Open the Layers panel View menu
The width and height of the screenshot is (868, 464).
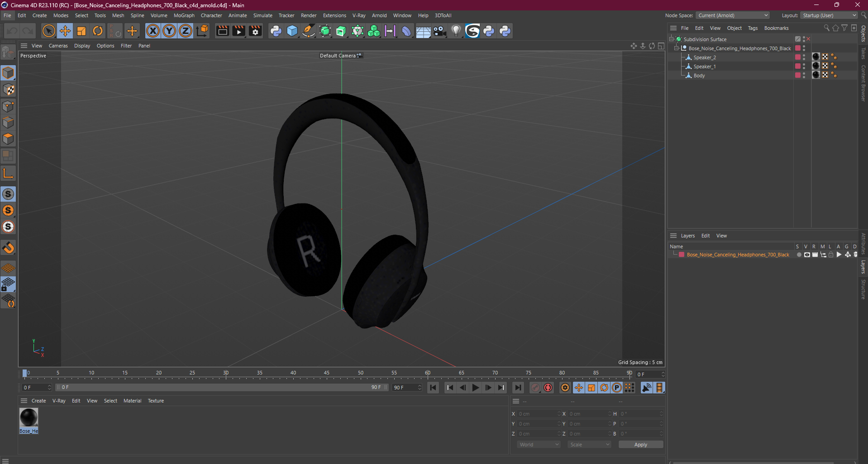[721, 236]
